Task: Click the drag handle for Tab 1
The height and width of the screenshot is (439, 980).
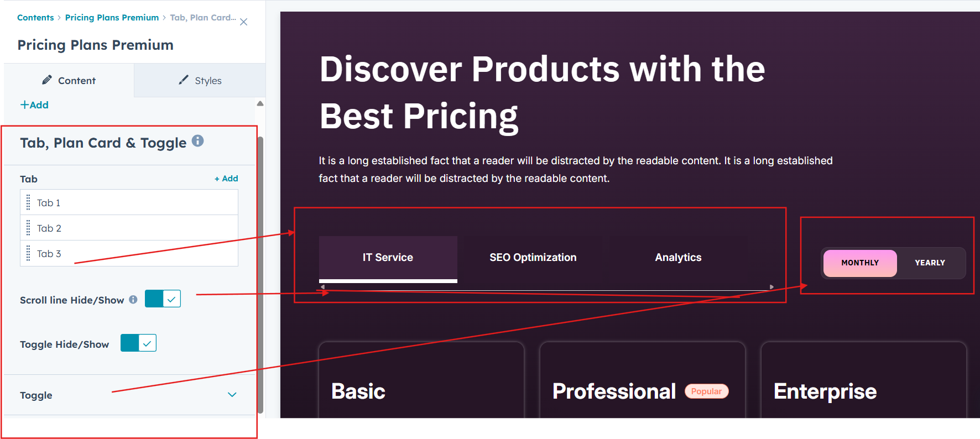Action: (28, 203)
